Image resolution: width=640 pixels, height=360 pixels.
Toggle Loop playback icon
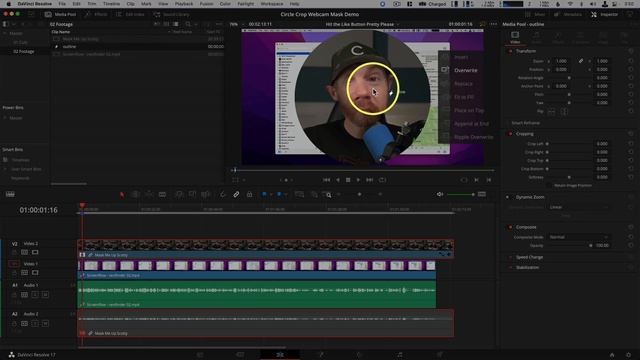[x=382, y=180]
